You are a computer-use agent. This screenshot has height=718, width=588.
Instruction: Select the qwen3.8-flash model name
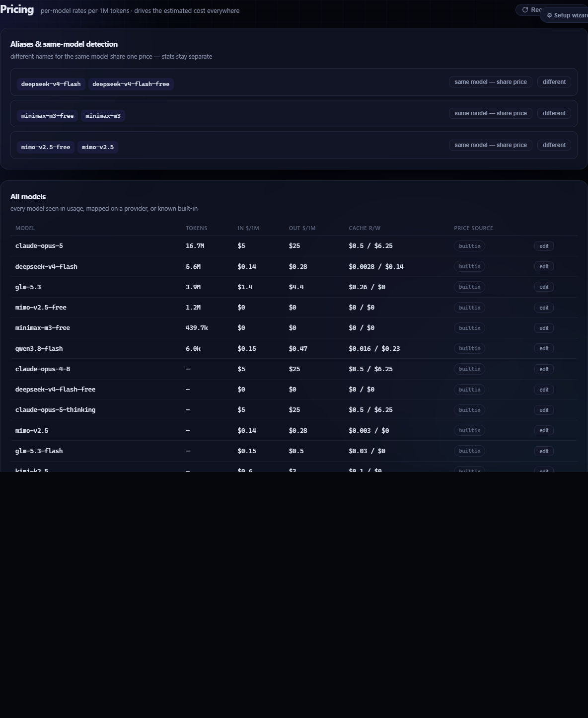pos(39,348)
